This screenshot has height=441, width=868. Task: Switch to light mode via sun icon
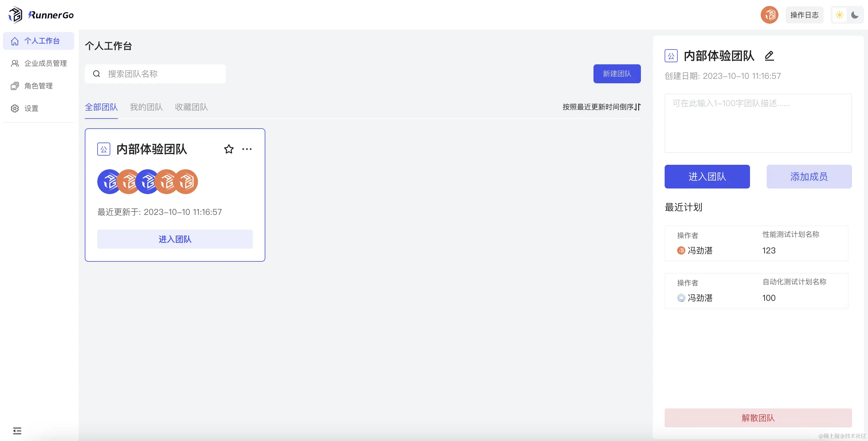pyautogui.click(x=839, y=15)
